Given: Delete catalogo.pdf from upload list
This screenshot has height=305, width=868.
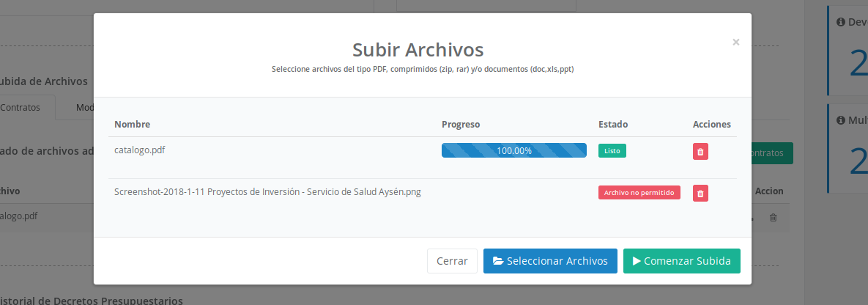Looking at the screenshot, I should pos(700,151).
